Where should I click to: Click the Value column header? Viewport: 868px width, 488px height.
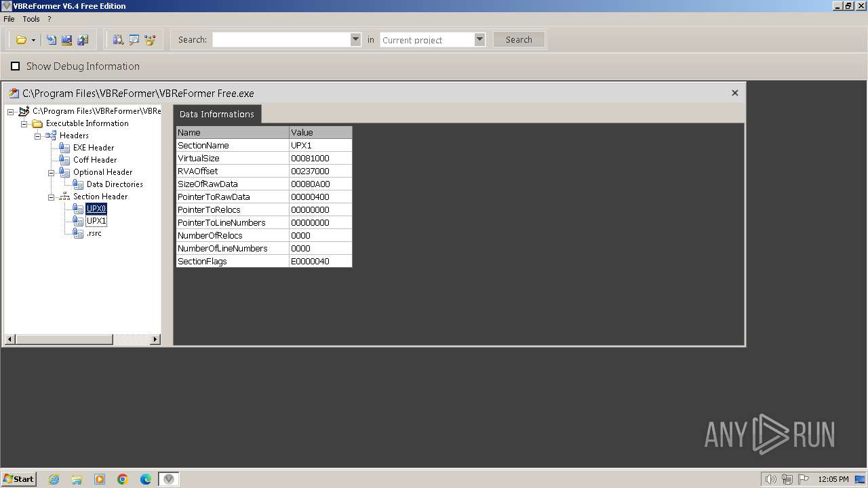click(321, 132)
